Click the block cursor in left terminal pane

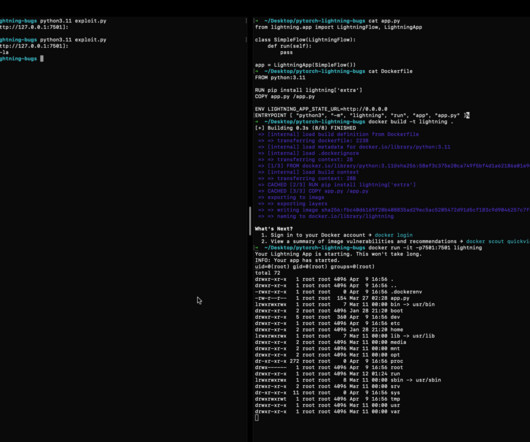[42, 58]
